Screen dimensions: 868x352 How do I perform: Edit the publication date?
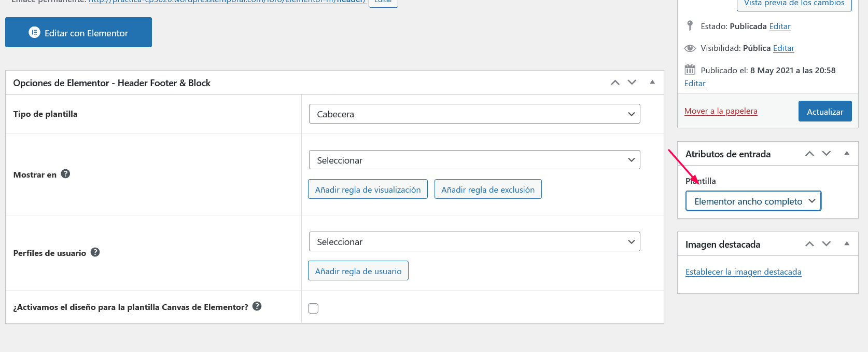click(695, 83)
